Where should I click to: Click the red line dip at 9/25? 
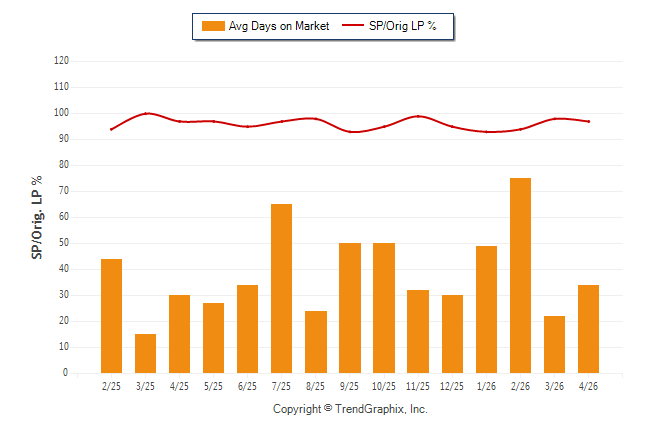pos(350,132)
